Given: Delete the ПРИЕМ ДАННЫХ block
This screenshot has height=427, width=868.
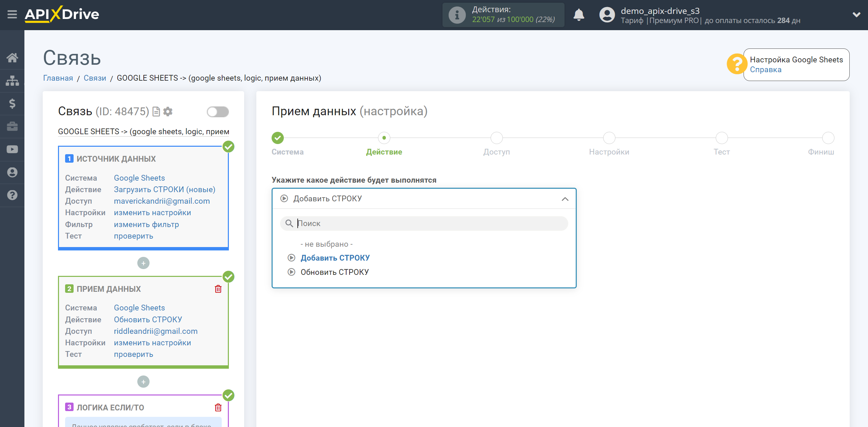Looking at the screenshot, I should (218, 289).
